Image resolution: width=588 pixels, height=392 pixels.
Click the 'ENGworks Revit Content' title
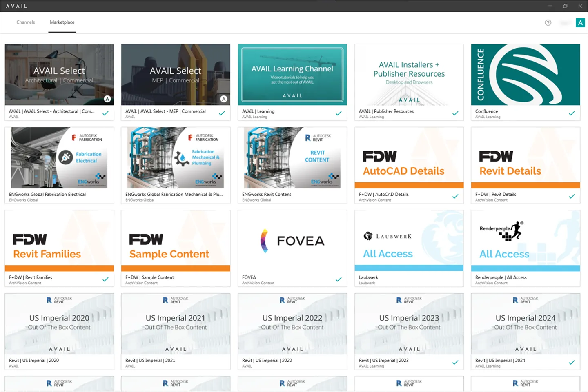[x=266, y=195]
